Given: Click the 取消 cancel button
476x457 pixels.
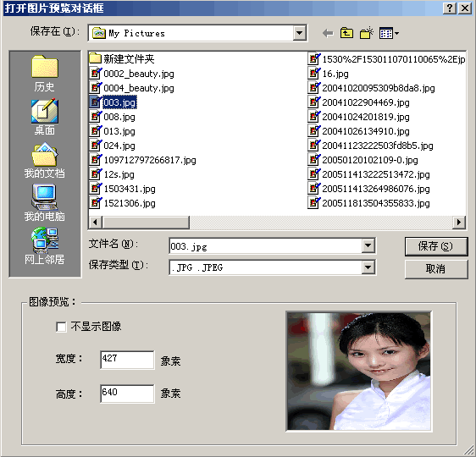Looking at the screenshot, I should tap(436, 269).
